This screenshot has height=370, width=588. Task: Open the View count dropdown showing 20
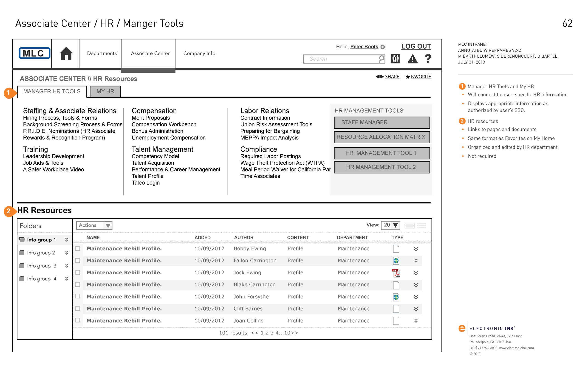(x=390, y=225)
